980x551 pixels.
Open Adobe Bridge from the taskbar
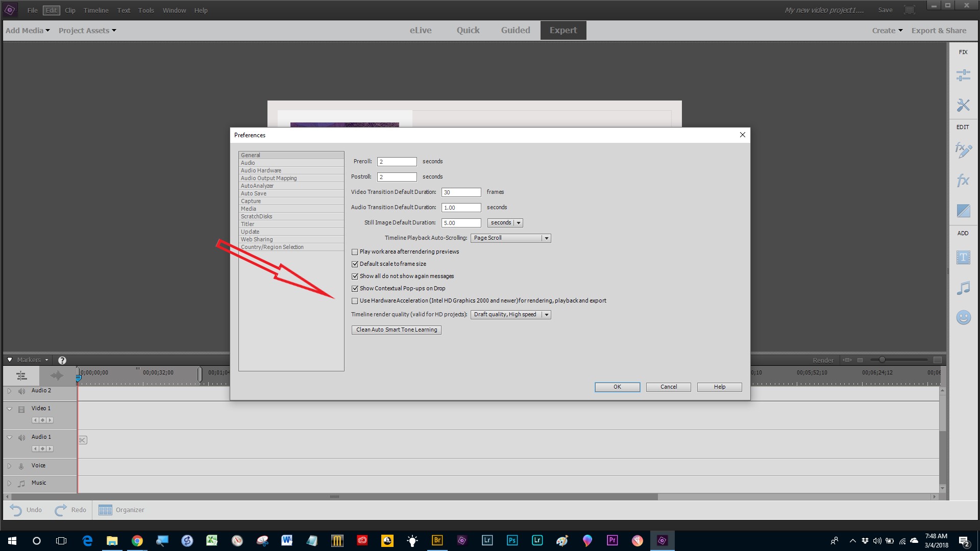coord(437,540)
